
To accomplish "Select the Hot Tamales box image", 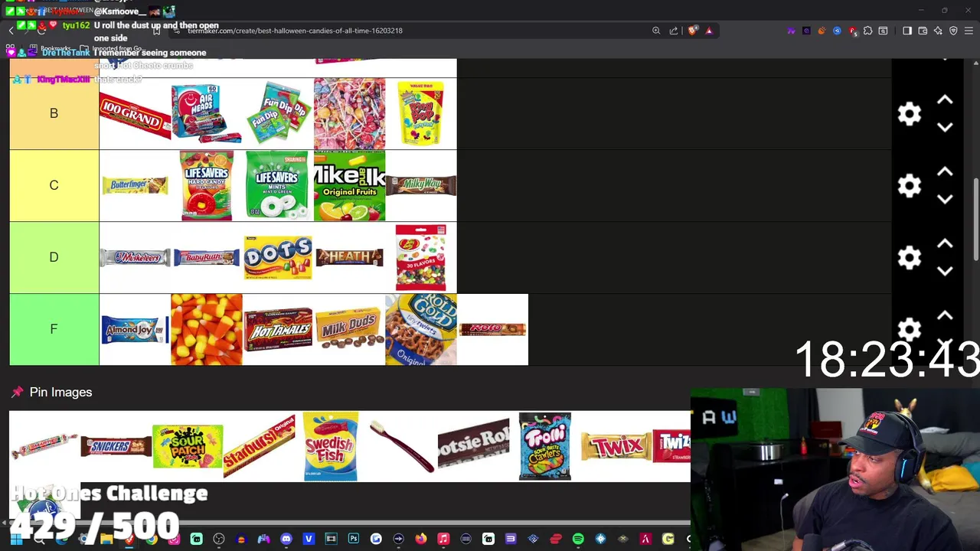I will pyautogui.click(x=278, y=330).
